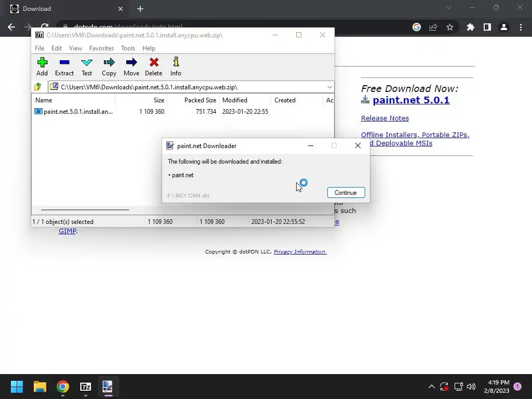Open the Windows Start menu

pyautogui.click(x=17, y=387)
